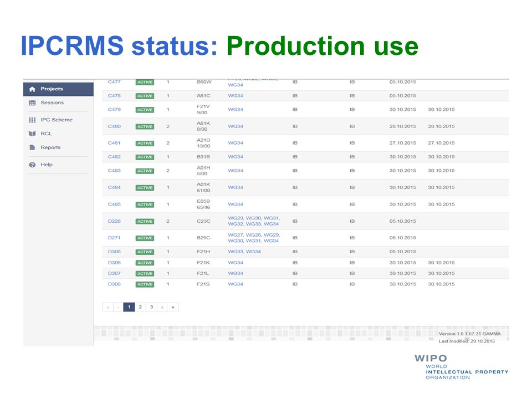The image size is (532, 399).
Task: Open project D308
Action: tap(114, 284)
